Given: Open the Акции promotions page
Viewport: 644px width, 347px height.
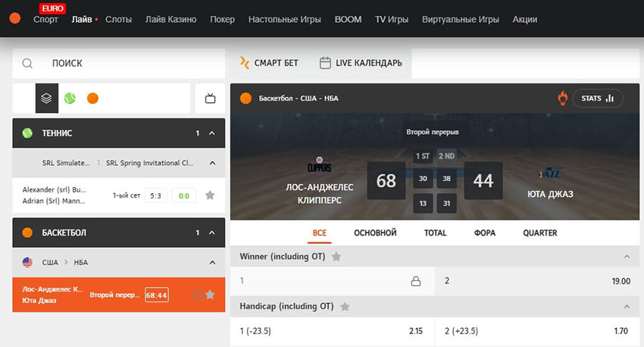Looking at the screenshot, I should [x=524, y=19].
